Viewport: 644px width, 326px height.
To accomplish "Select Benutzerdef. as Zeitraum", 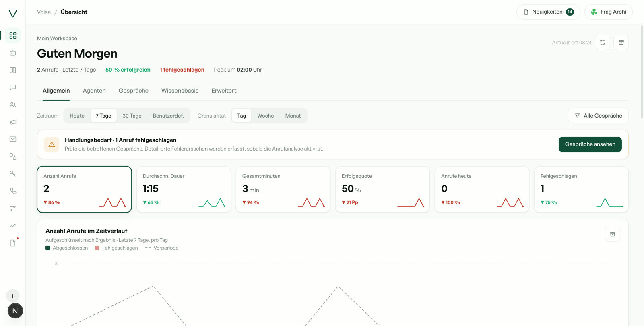I will point(168,116).
